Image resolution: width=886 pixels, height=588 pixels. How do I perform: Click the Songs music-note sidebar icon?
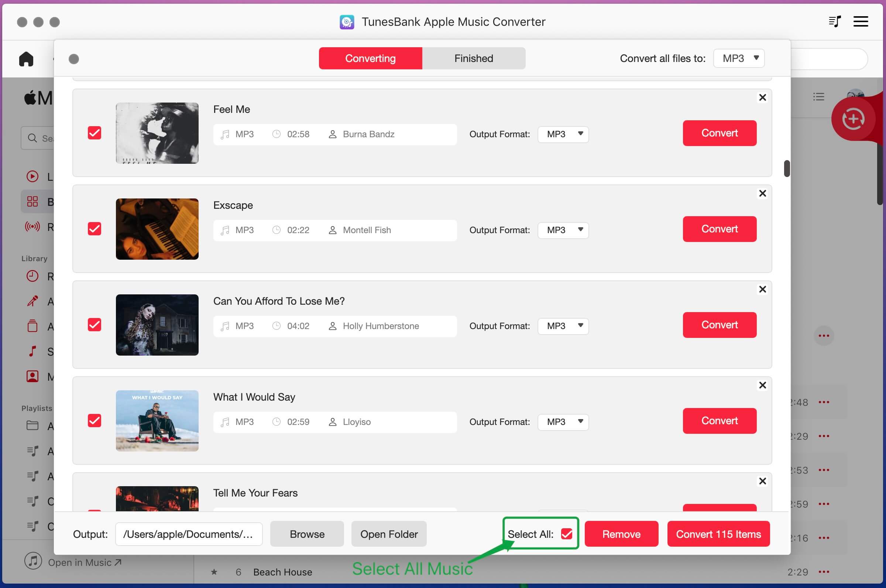[32, 352]
